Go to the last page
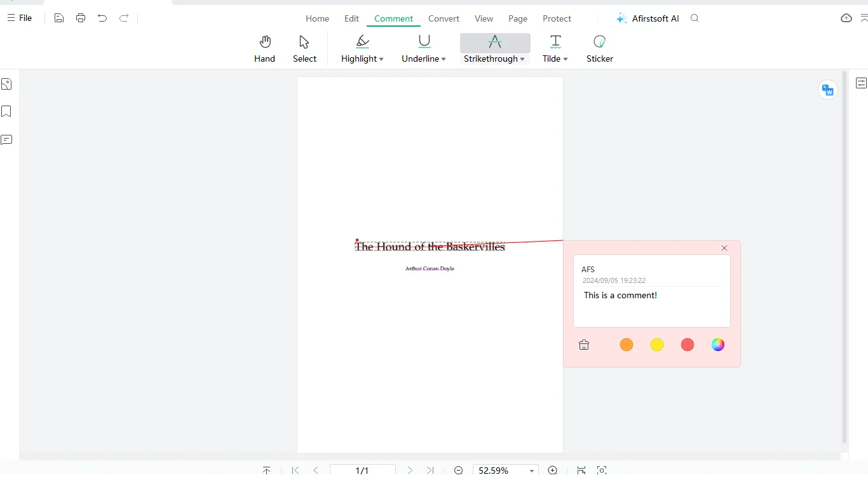Screen dimensions: 868x482 click(430, 471)
